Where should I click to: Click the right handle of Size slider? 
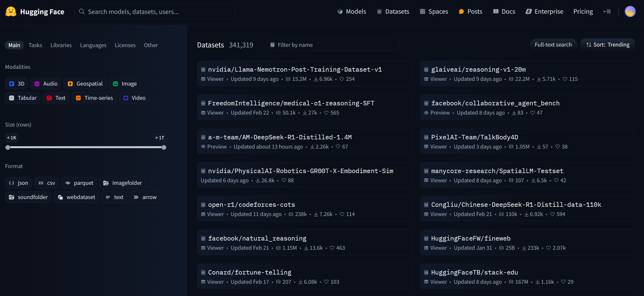coord(164,147)
